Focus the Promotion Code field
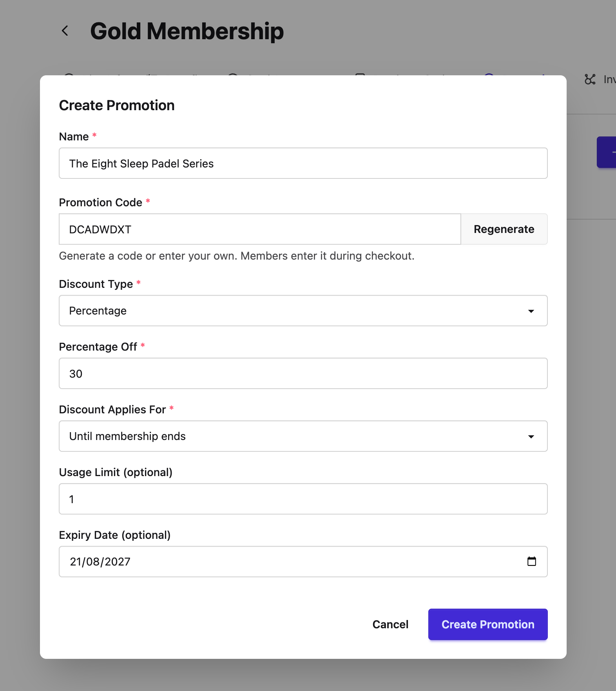This screenshot has width=616, height=691. (260, 229)
